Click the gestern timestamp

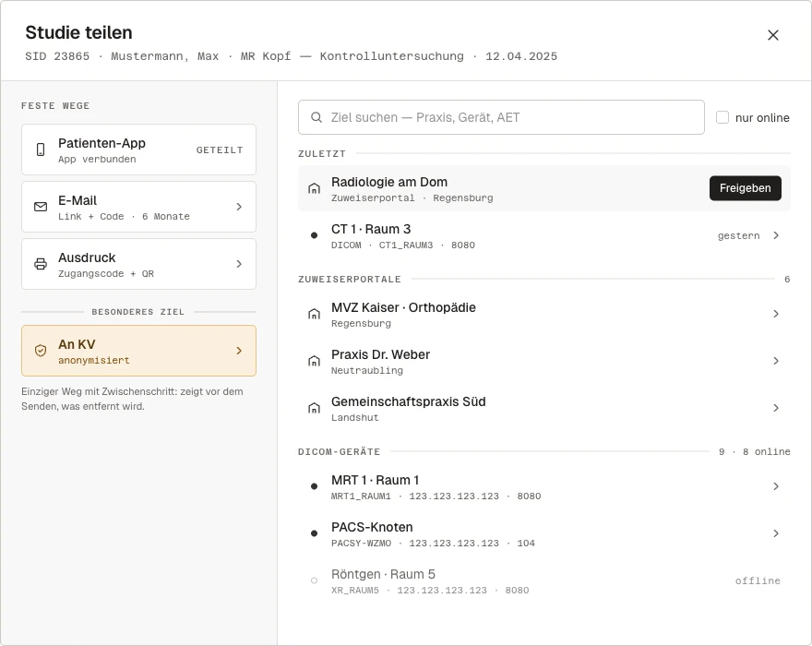[x=738, y=235]
